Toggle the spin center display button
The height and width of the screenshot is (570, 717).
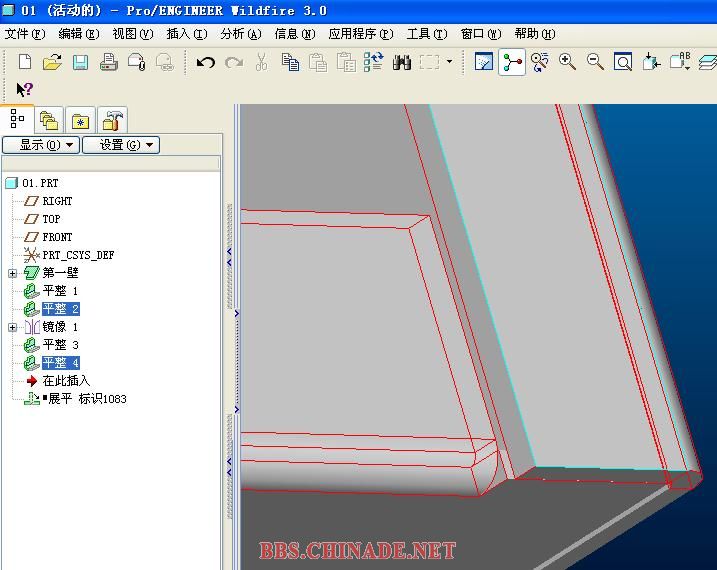[512, 62]
